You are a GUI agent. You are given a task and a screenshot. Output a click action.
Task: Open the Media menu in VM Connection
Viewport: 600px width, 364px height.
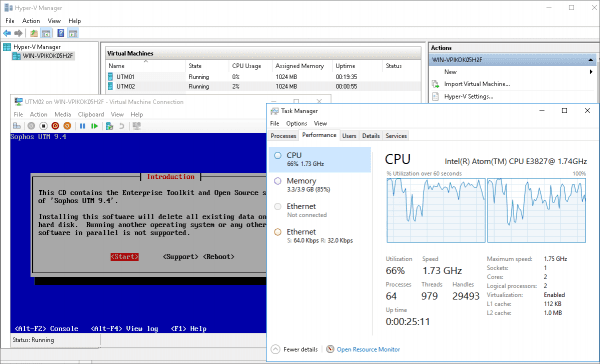coord(63,114)
